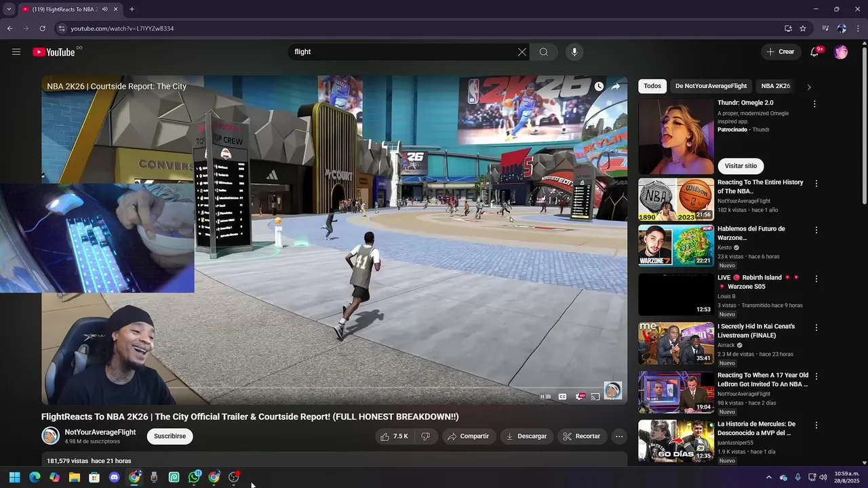The image size is (868, 488).
Task: Open options for the Rebirth Island video
Action: click(x=816, y=279)
